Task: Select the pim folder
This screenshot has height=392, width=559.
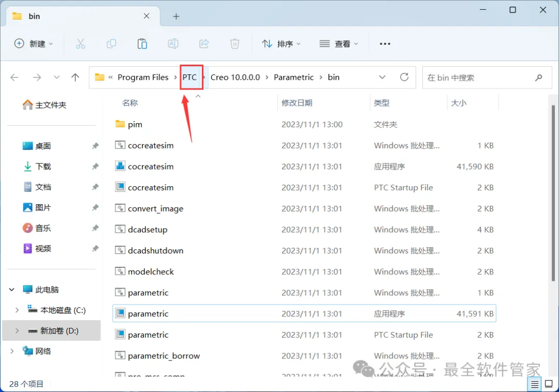Action: tap(304, 124)
